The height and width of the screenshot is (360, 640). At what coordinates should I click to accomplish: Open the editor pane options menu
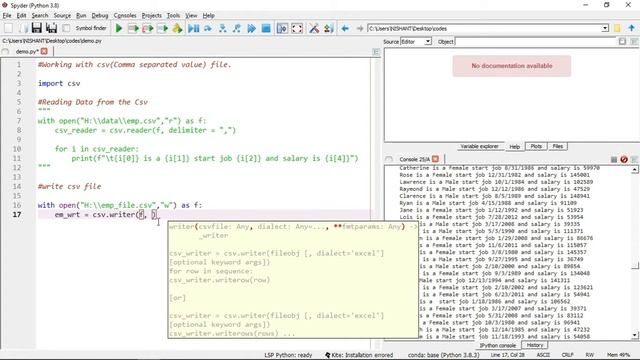[x=376, y=52]
